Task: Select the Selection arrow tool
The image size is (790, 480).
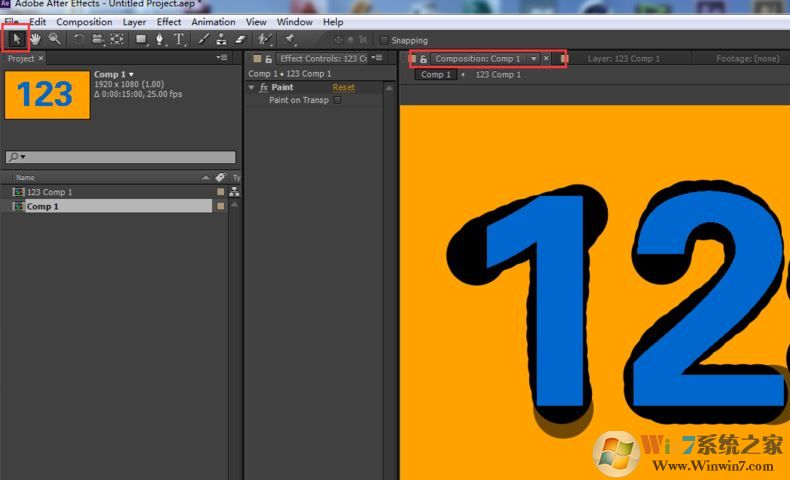Action: point(16,39)
